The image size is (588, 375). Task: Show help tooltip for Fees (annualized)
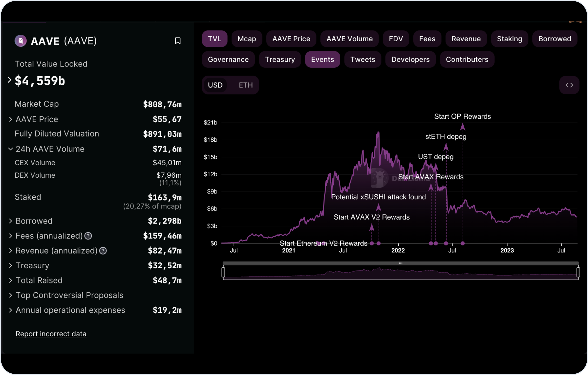point(88,236)
